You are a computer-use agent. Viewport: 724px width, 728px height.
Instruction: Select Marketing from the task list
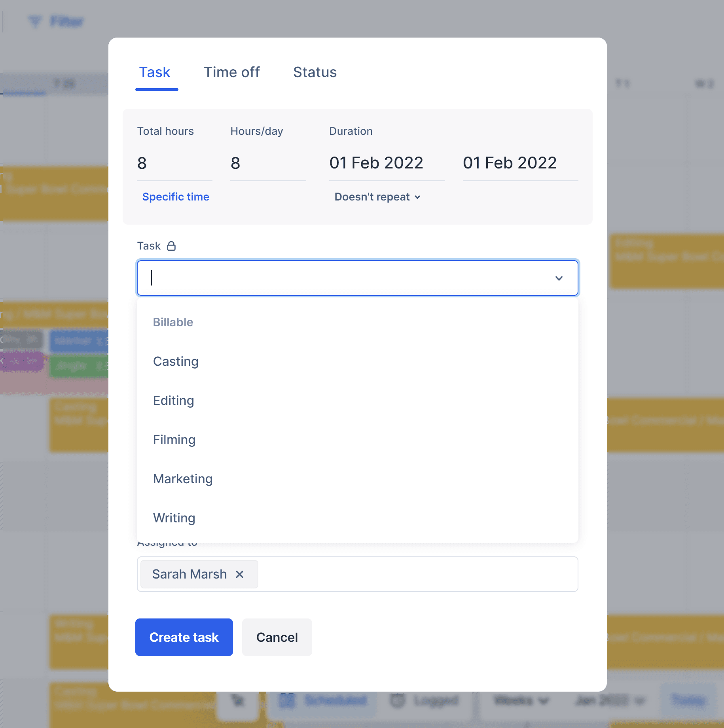tap(182, 478)
